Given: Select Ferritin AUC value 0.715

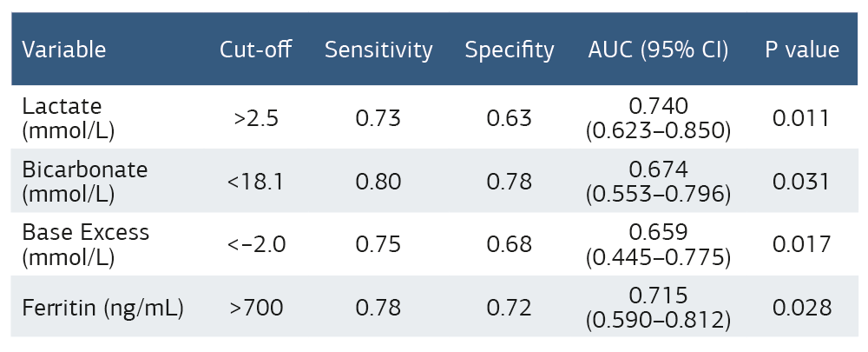Looking at the screenshot, I should pos(658,296).
